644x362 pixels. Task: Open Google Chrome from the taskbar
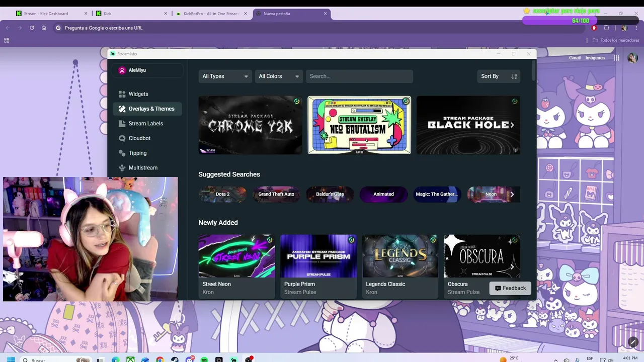click(160, 360)
